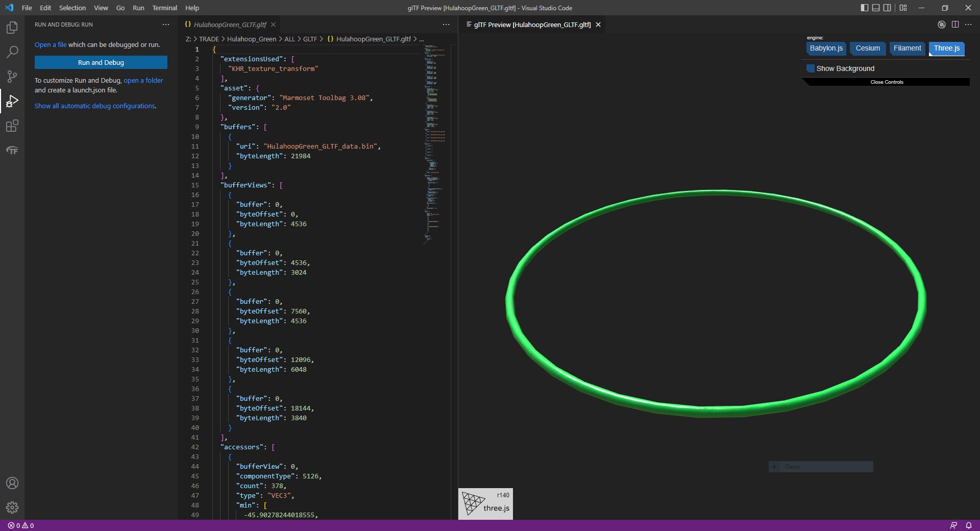Viewport: 980px width, 531px height.
Task: Open the TRADE breadcrumb dropdown
Action: [209, 39]
